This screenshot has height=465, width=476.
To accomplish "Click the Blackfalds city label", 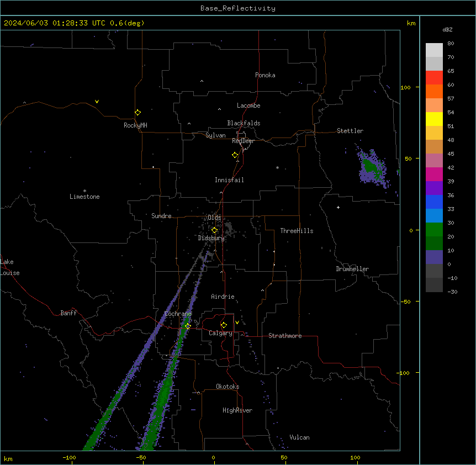I will (244, 123).
